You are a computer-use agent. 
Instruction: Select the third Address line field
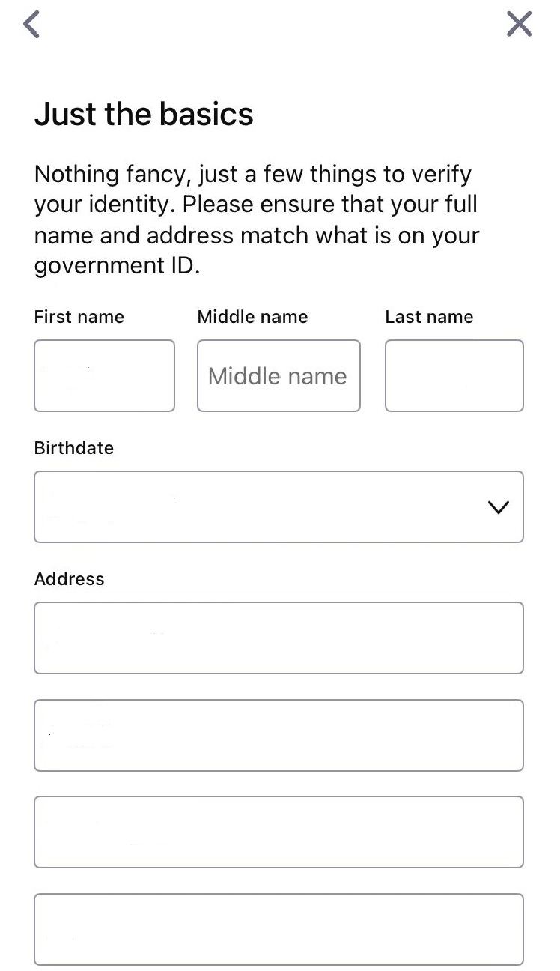279,832
